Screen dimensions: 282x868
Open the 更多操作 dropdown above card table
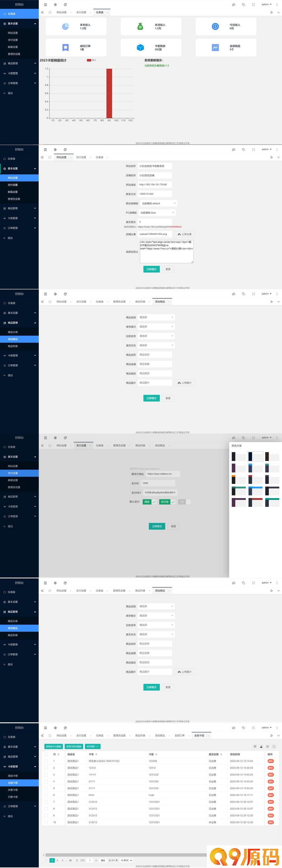click(93, 746)
